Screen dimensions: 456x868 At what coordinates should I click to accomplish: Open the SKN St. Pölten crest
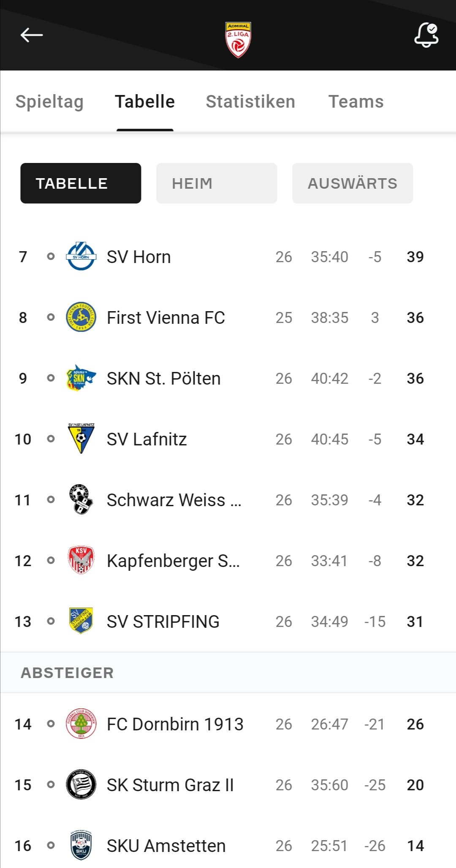[x=81, y=378]
